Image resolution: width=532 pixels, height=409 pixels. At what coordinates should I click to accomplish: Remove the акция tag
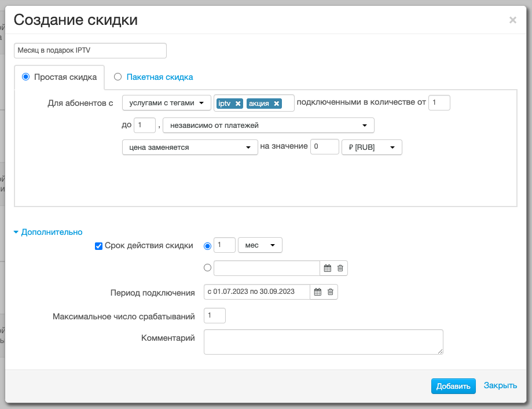277,104
